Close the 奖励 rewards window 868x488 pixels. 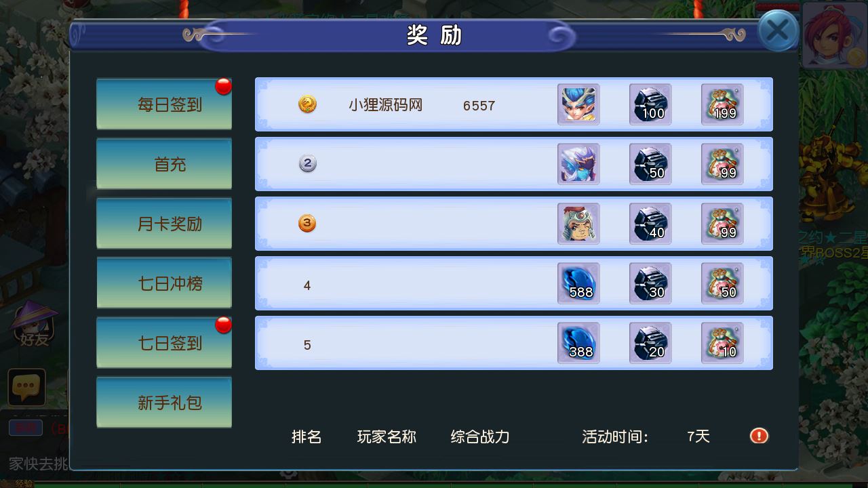777,30
